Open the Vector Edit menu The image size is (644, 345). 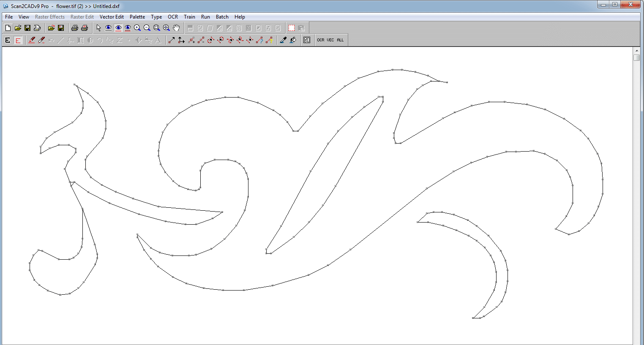coord(112,17)
